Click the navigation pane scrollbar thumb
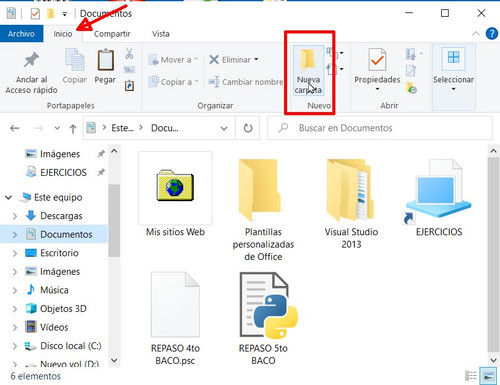 (x=114, y=220)
